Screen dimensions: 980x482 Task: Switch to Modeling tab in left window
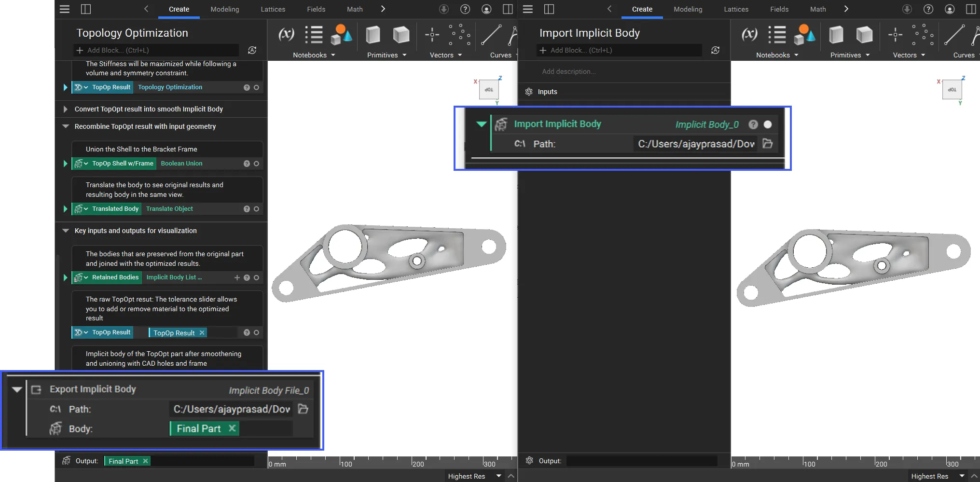(x=225, y=9)
